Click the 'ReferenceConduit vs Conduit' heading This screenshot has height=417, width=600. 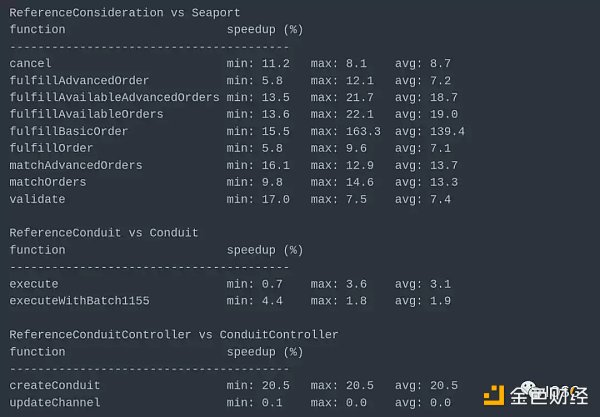(104, 233)
